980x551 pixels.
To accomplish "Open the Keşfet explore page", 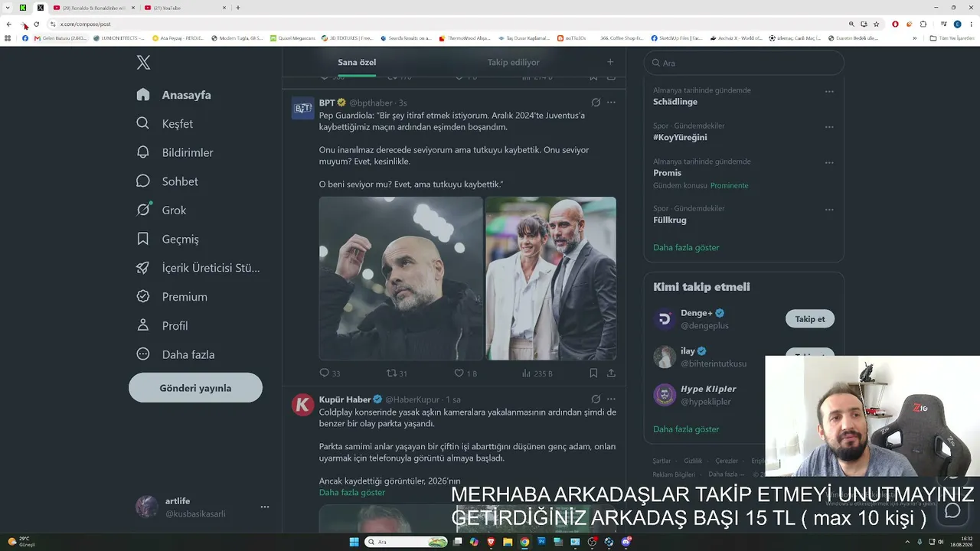I will coord(165,124).
